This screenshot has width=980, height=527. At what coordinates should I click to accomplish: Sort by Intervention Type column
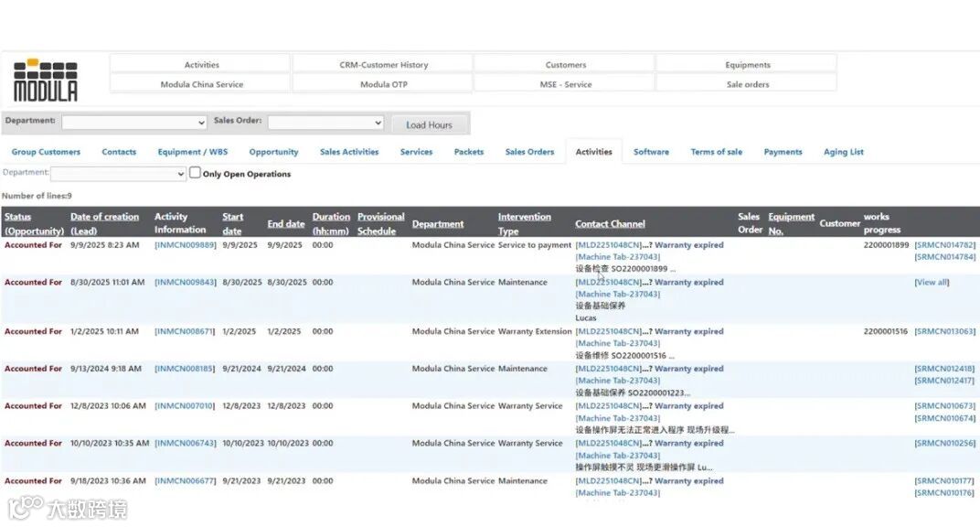(524, 224)
